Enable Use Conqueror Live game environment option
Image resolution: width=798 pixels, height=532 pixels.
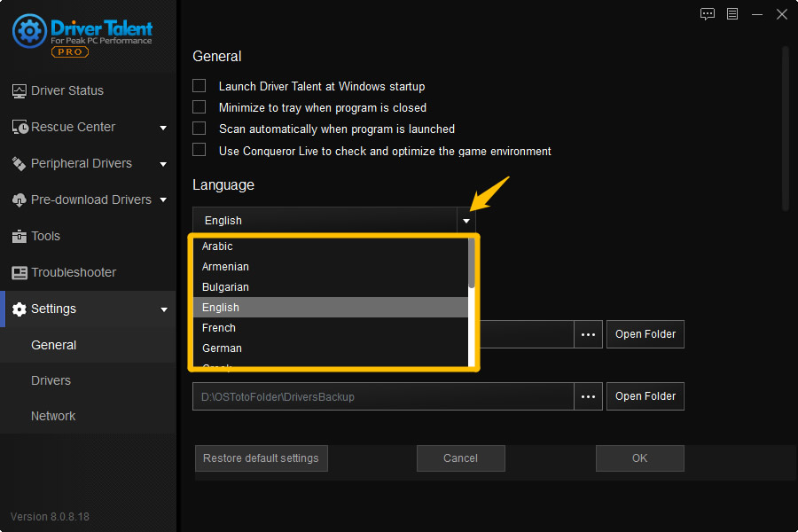pos(199,150)
